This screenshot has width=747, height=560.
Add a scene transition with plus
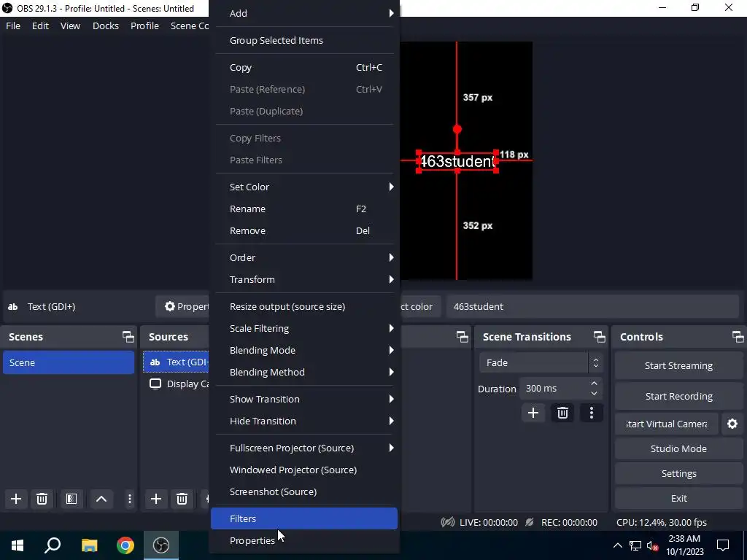pyautogui.click(x=533, y=413)
